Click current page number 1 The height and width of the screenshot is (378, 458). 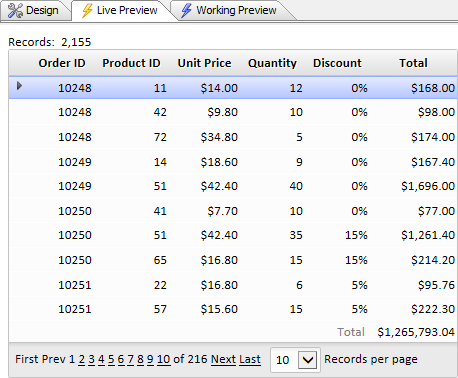(72, 359)
